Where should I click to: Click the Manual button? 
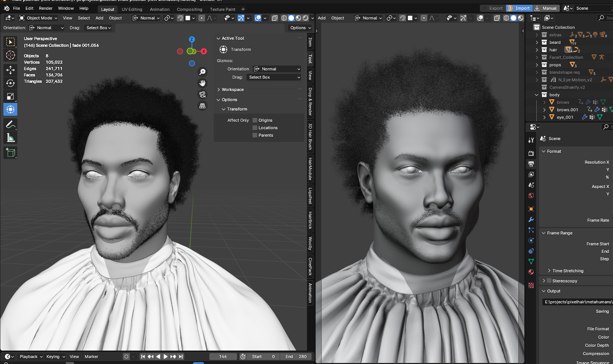[546, 8]
